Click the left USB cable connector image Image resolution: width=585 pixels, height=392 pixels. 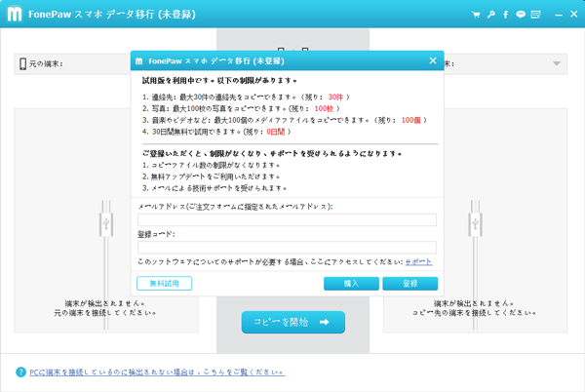point(106,223)
